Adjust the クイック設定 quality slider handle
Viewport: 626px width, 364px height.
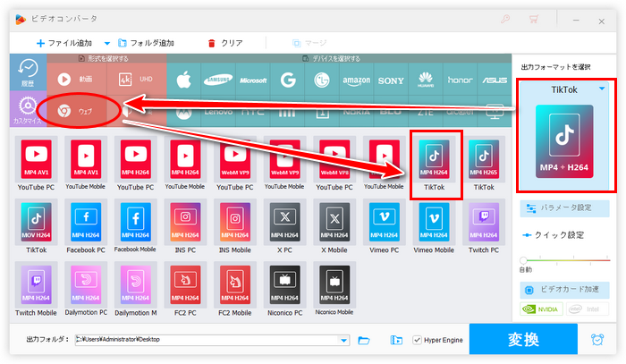523,260
